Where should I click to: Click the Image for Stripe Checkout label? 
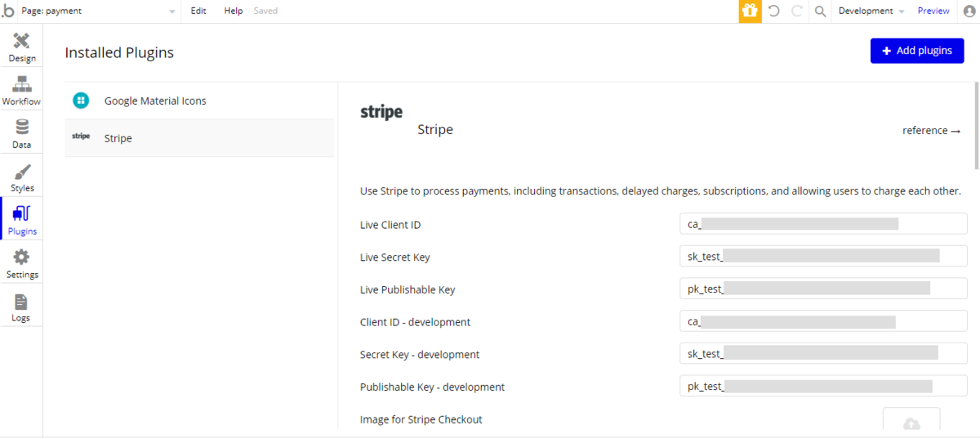click(421, 419)
